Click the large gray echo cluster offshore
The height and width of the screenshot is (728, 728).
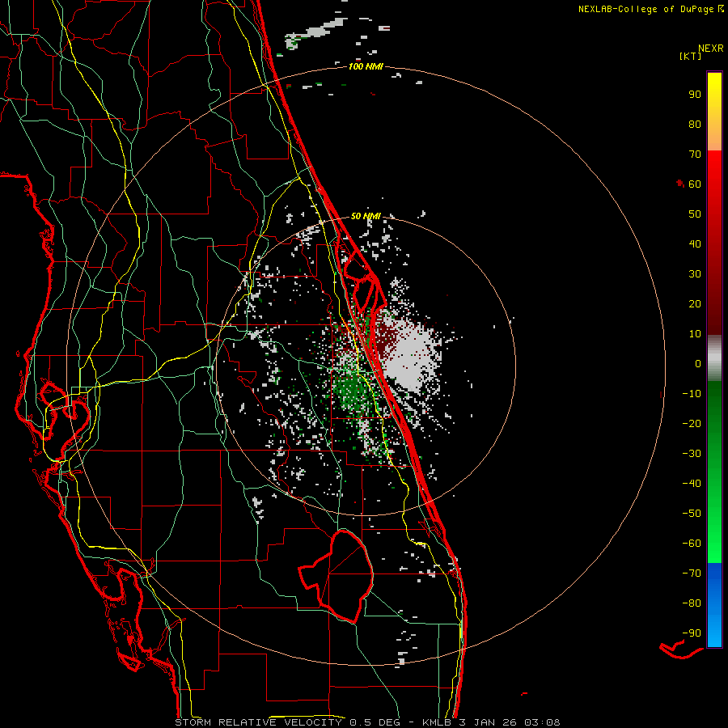click(x=411, y=355)
